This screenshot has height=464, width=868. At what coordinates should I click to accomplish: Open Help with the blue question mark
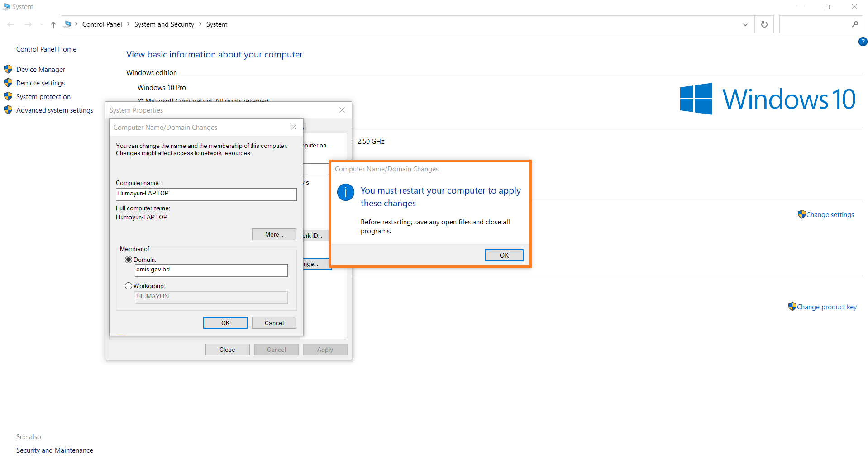[863, 42]
